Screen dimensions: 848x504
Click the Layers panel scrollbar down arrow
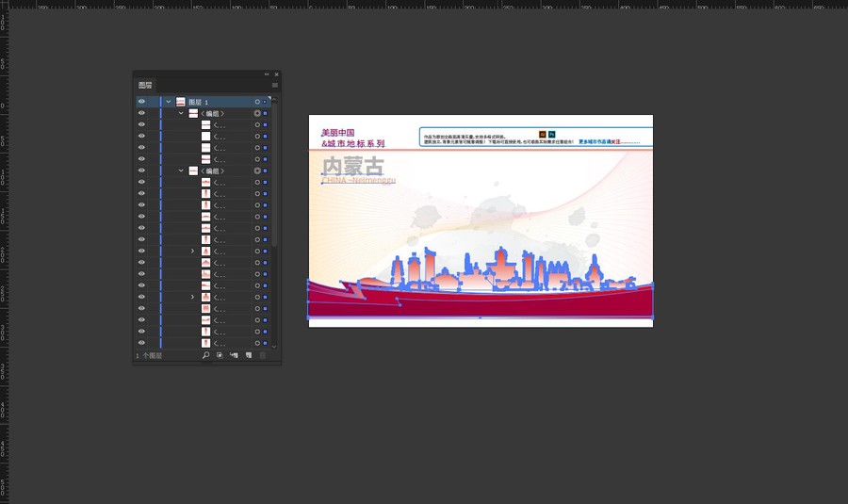[274, 346]
